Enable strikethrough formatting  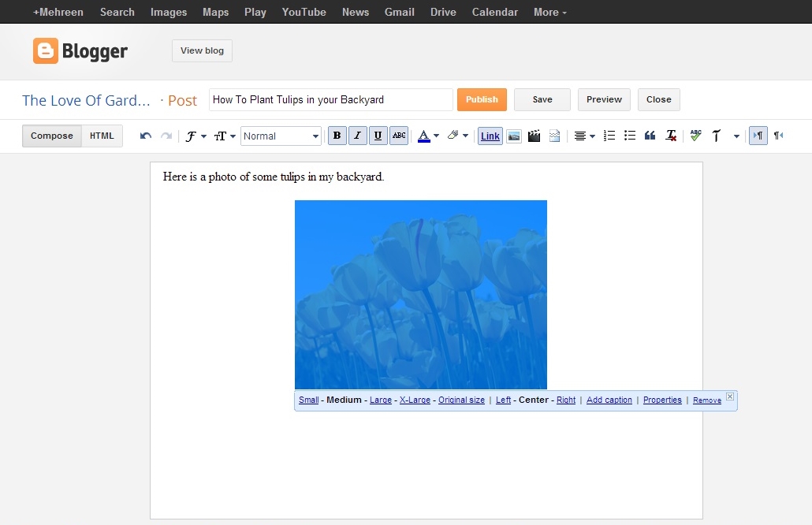398,136
